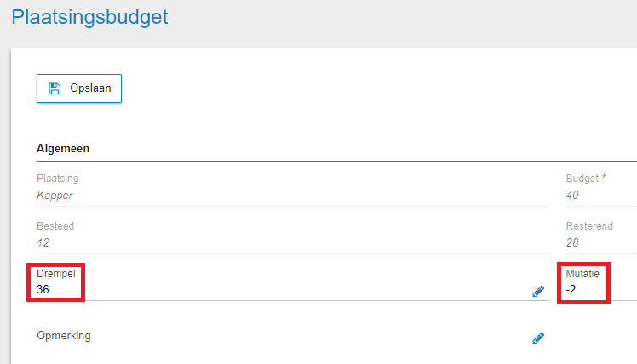Click the Besteed field label
The image size is (637, 364).
[x=55, y=225]
